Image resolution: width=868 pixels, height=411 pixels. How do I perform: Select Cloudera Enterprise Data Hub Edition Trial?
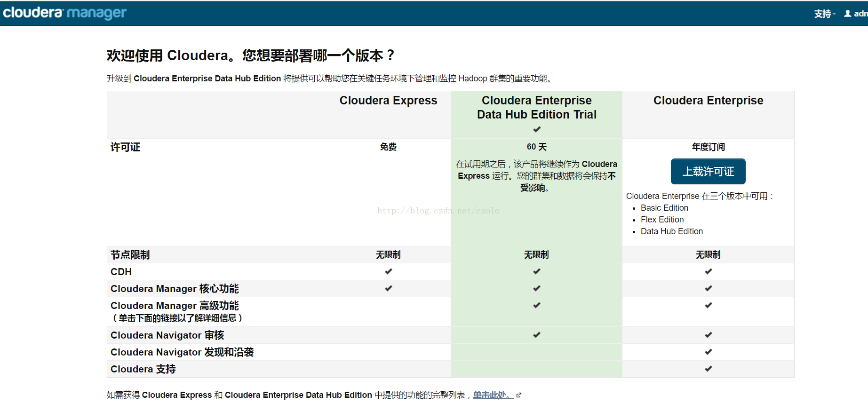pos(536,108)
